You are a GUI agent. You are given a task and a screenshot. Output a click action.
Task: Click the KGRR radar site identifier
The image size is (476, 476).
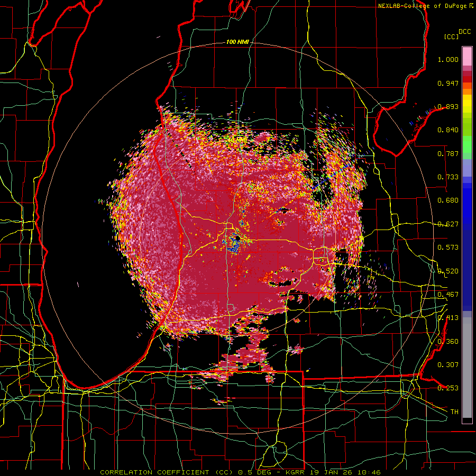pos(296,472)
